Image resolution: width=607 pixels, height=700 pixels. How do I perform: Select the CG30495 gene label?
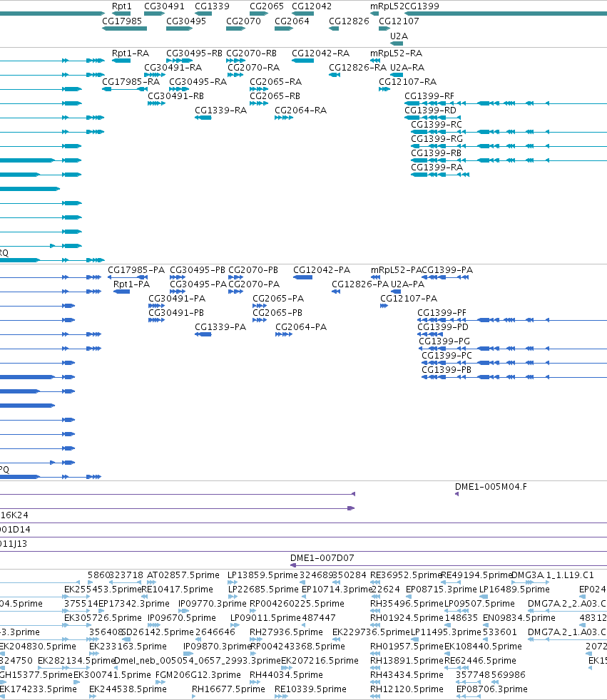[185, 21]
